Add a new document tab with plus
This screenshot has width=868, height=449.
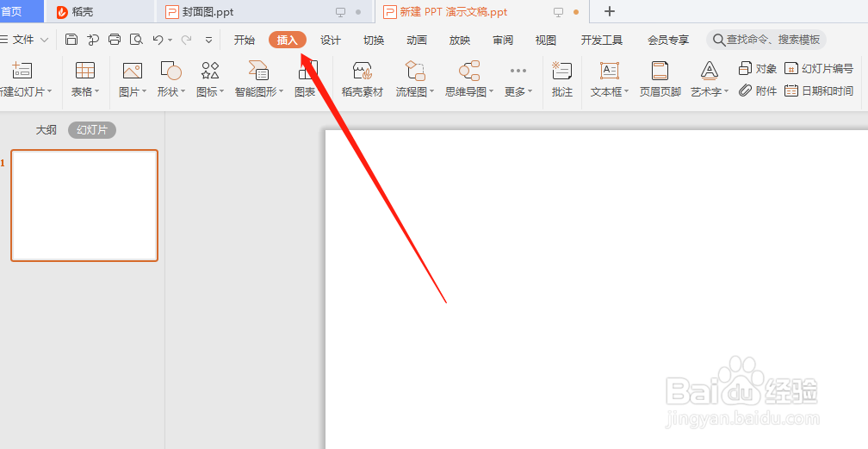coord(610,11)
